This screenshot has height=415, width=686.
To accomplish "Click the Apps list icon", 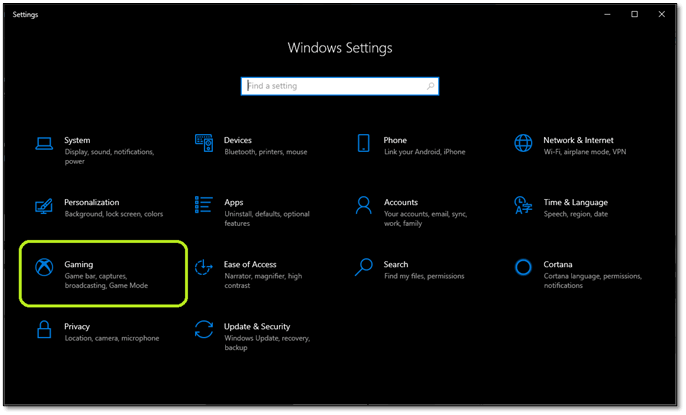I will click(x=204, y=205).
